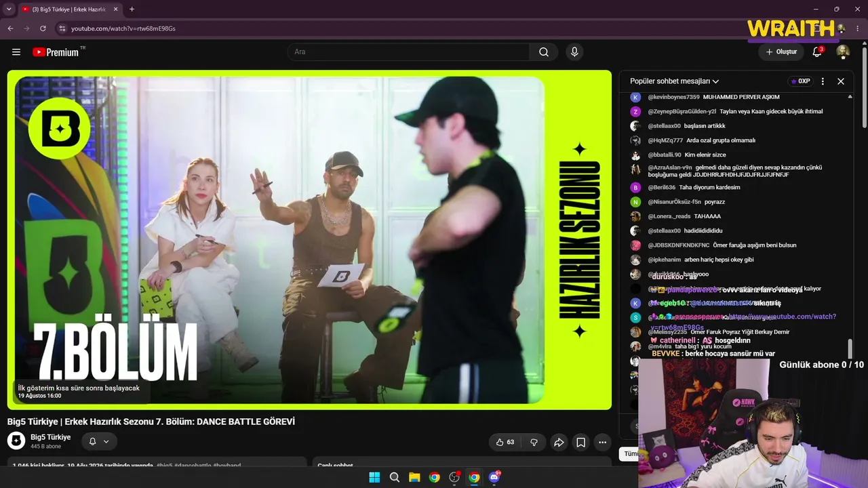Open the Big5 Türkiye channel avatar
The image size is (868, 488).
(16, 441)
